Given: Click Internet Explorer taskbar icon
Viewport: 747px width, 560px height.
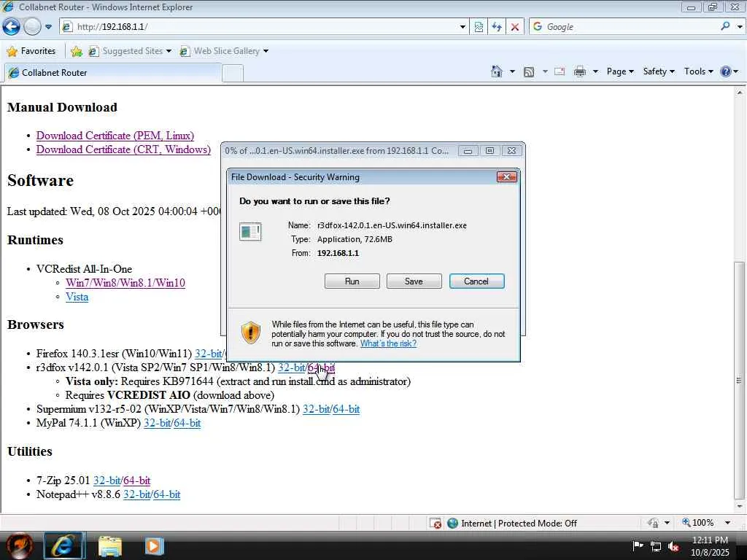Looking at the screenshot, I should point(64,546).
